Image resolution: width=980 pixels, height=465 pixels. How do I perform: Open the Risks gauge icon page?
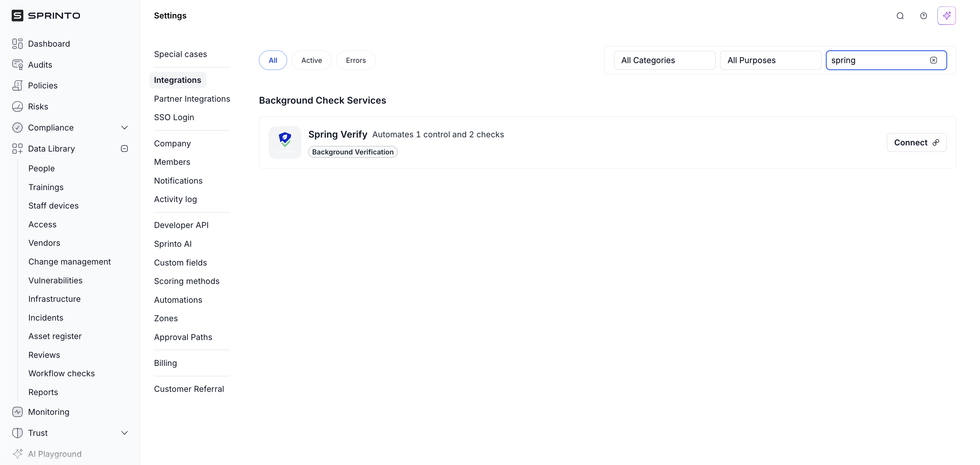(x=17, y=107)
